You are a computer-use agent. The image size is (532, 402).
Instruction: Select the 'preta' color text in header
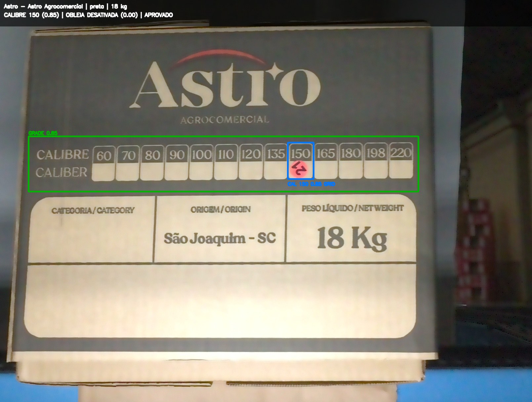(x=97, y=6)
